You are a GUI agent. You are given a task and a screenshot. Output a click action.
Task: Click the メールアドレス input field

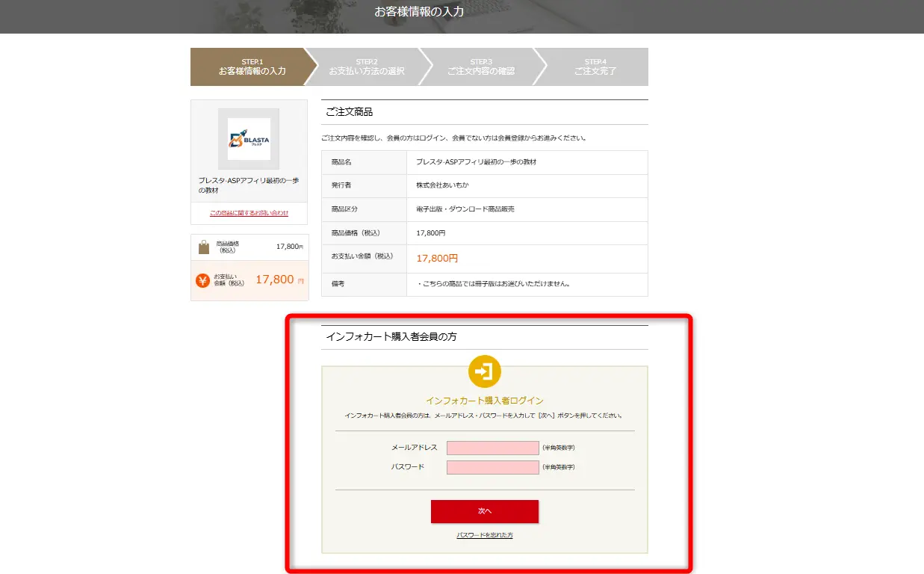(492, 447)
